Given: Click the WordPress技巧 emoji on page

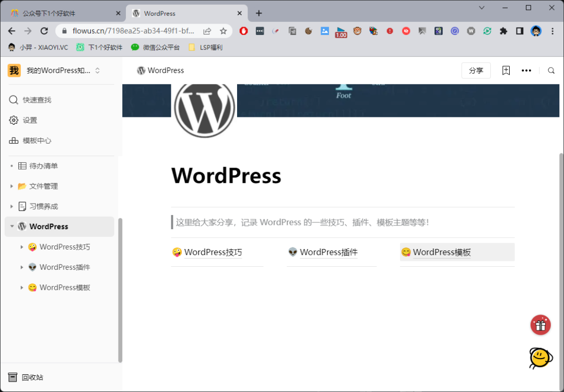Looking at the screenshot, I should pyautogui.click(x=177, y=252).
